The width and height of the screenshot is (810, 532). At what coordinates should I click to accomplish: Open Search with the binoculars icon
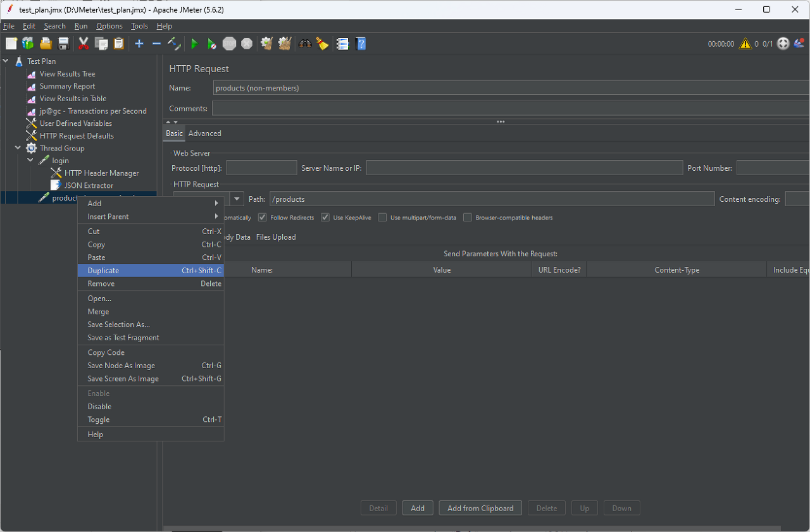click(305, 44)
